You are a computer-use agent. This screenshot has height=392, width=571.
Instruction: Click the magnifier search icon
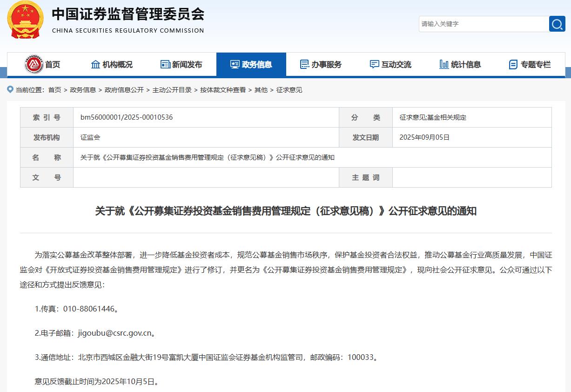tap(557, 24)
